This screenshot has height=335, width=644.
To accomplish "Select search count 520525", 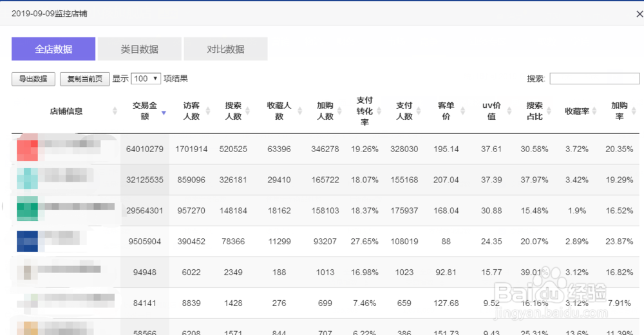I will coord(233,149).
